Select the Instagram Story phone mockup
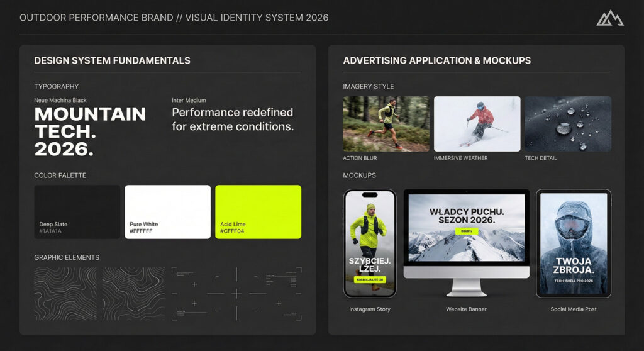Screen dimensions: 644x351 pyautogui.click(x=370, y=243)
